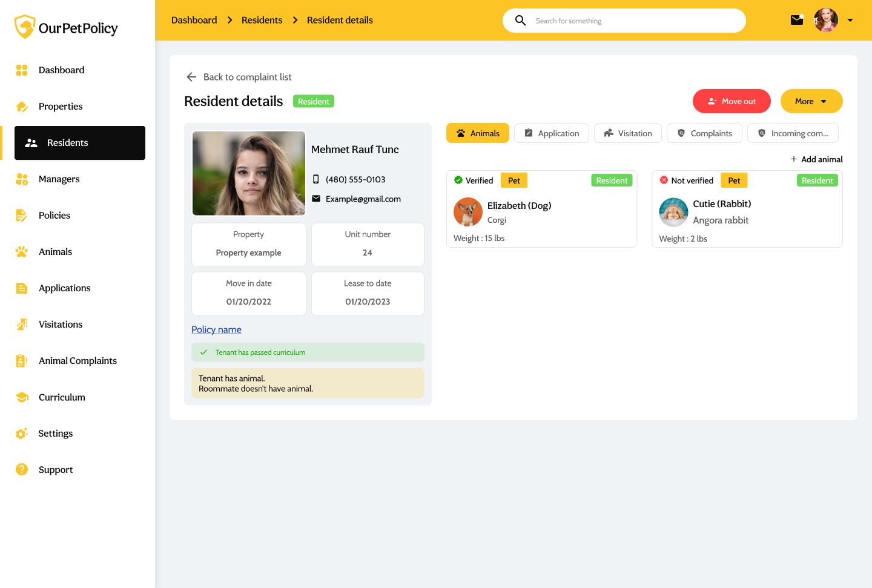Image resolution: width=872 pixels, height=588 pixels.
Task: Focus the Search for something field
Action: (x=624, y=21)
